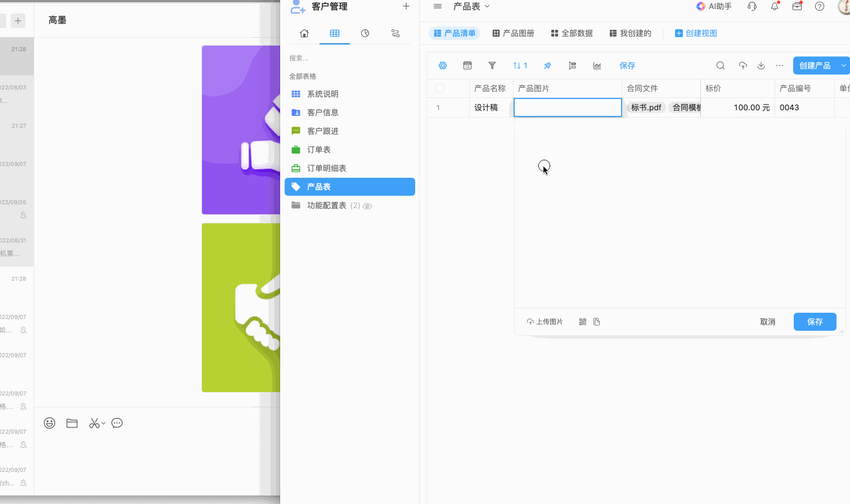
Task: Open the home tab icon in sidebar
Action: click(304, 33)
